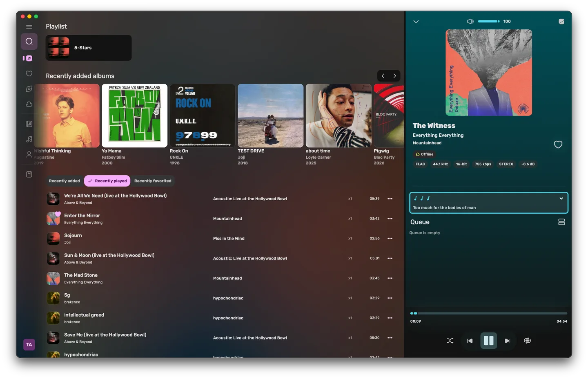Expand the lyrics box chevron

[561, 198]
